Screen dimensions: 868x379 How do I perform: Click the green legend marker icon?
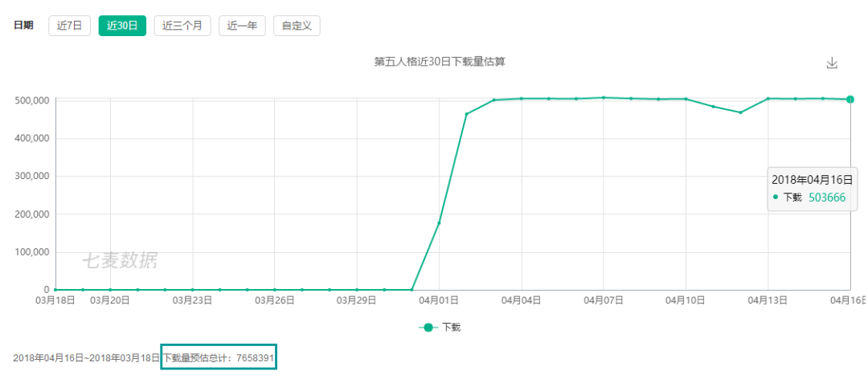click(428, 328)
